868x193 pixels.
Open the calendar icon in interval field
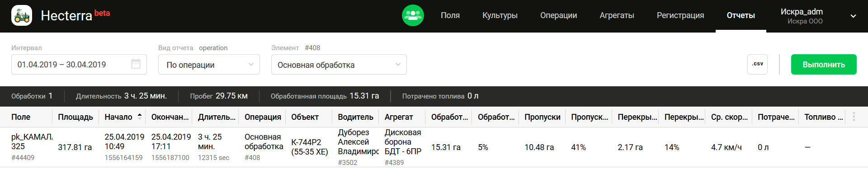(136, 64)
